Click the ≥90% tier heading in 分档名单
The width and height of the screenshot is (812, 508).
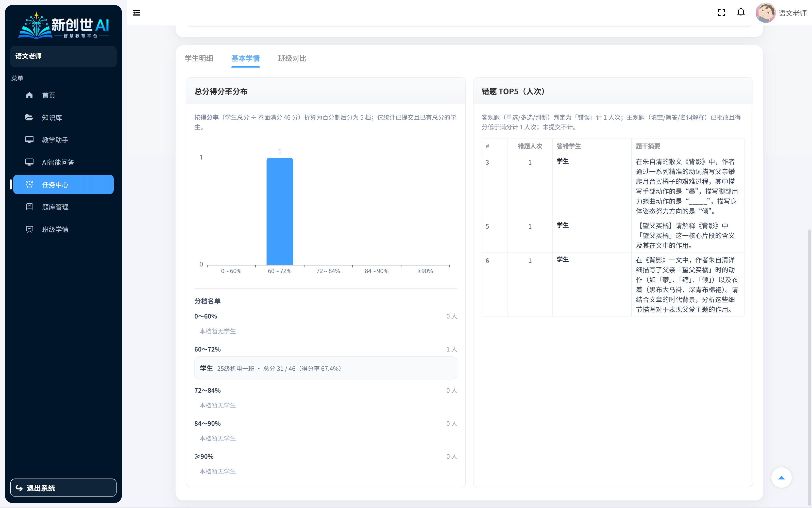pos(204,456)
